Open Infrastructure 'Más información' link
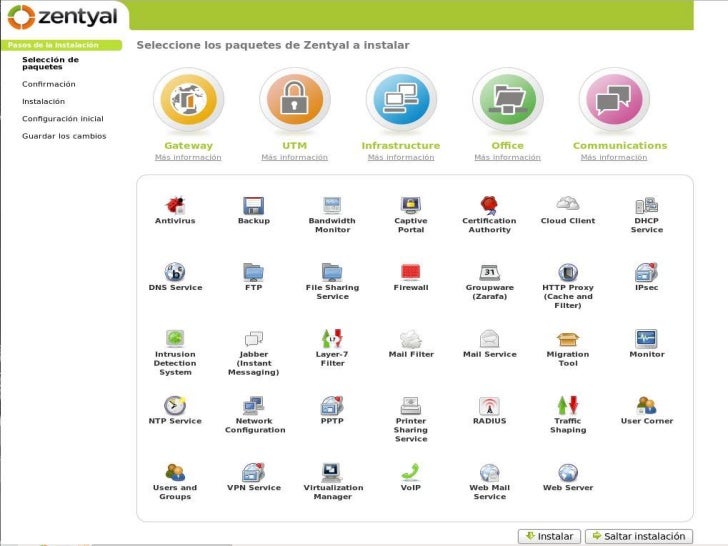Viewport: 728px width, 546px height. coord(401,157)
